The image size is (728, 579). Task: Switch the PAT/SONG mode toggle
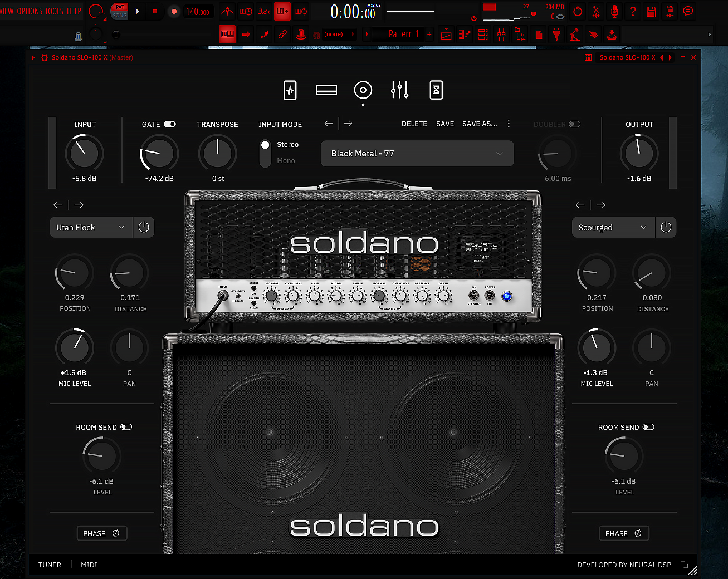pyautogui.click(x=119, y=11)
